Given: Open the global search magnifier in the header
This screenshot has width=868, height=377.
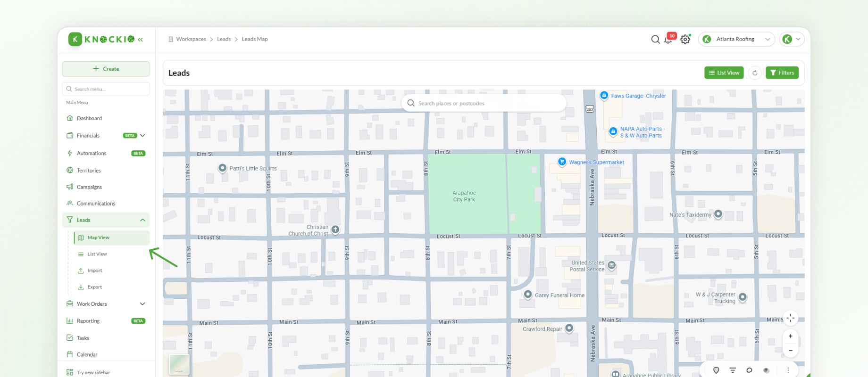Looking at the screenshot, I should (655, 40).
